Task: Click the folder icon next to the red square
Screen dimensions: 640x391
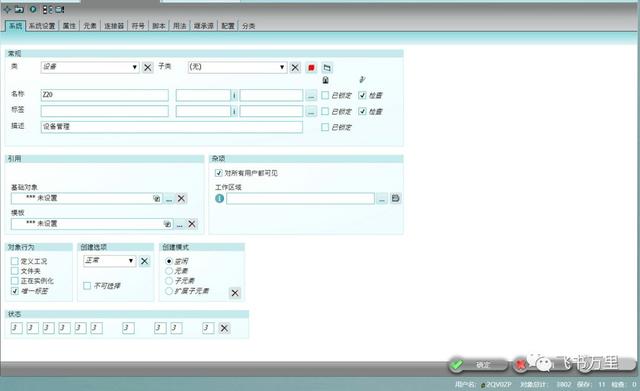Action: 327,67
